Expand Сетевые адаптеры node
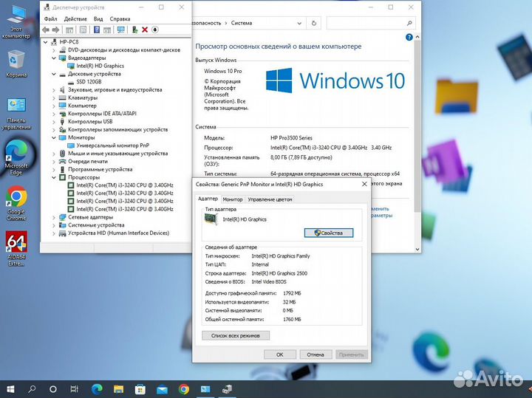Screen dimensions: 532x398 click(54, 217)
